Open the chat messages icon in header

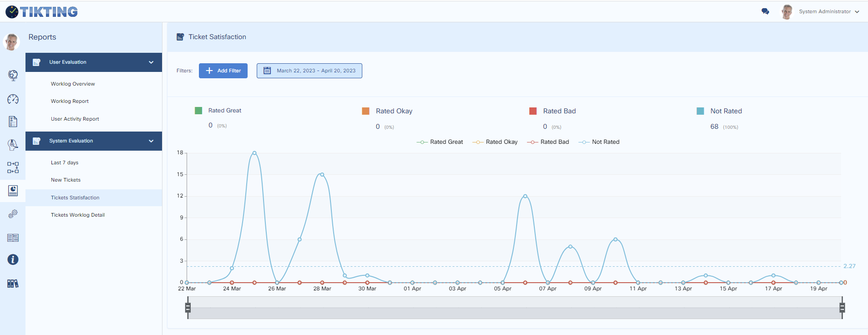pyautogui.click(x=765, y=11)
